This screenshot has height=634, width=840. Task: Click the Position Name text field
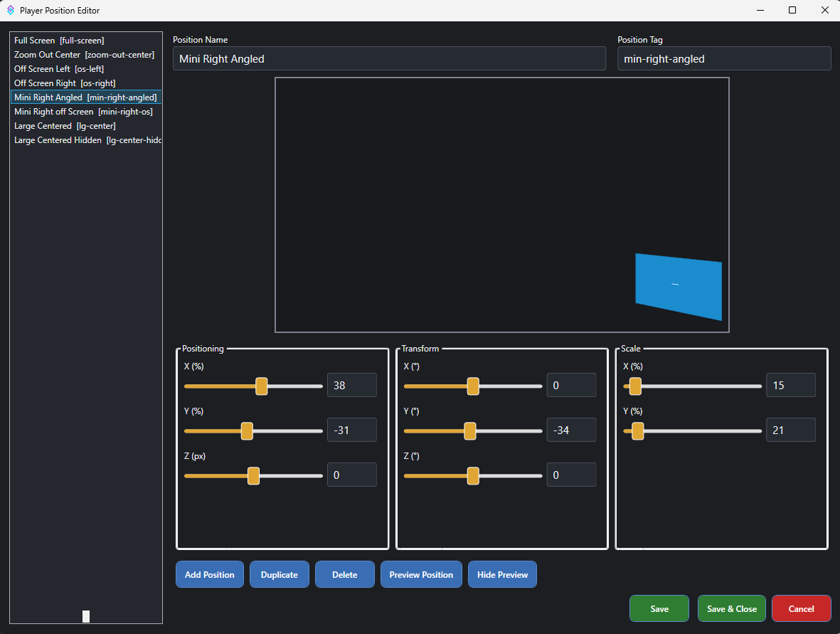[389, 58]
